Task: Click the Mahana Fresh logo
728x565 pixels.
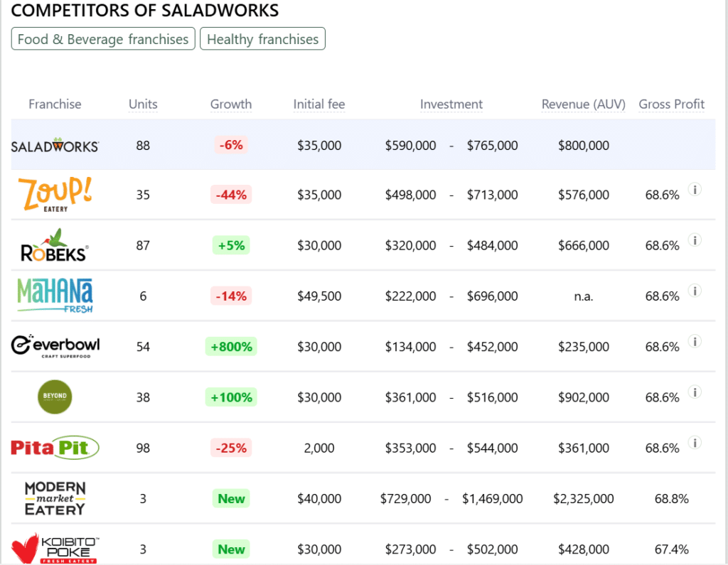Action: point(55,296)
